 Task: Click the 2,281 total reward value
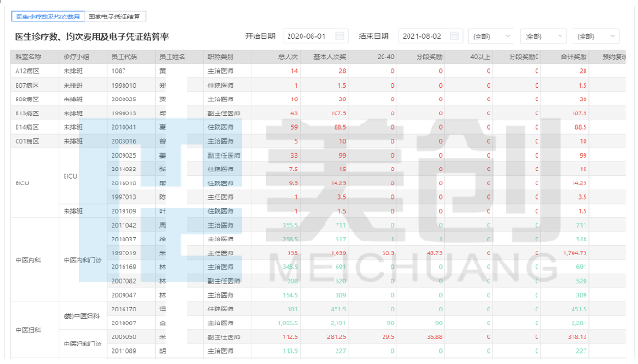[579, 323]
